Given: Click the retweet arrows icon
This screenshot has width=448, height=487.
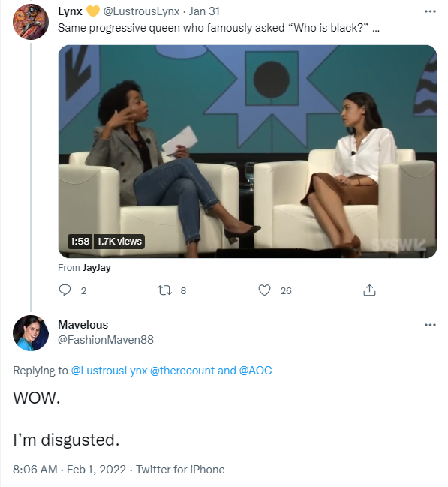Looking at the screenshot, I should point(164,290).
